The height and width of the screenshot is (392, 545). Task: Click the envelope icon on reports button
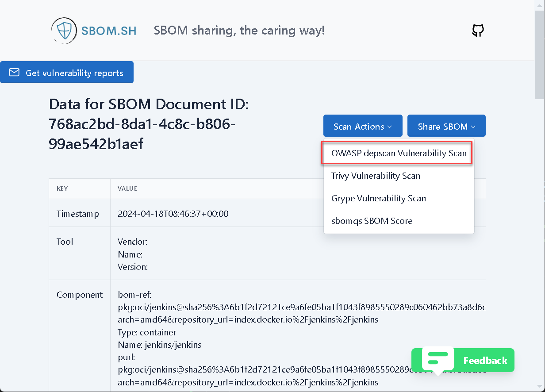tap(14, 73)
